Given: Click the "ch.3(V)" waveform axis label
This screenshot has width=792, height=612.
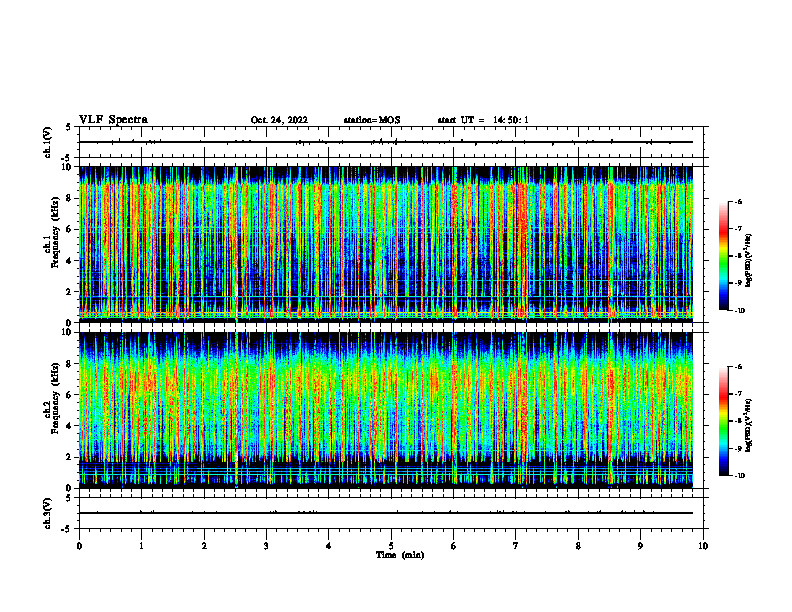Looking at the screenshot, I should (x=48, y=514).
